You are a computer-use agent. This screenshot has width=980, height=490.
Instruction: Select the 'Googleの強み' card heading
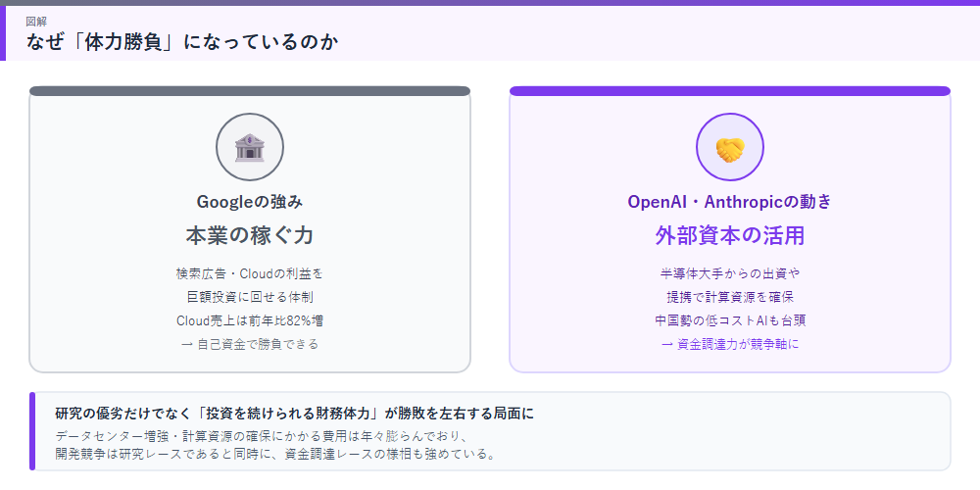pyautogui.click(x=249, y=201)
